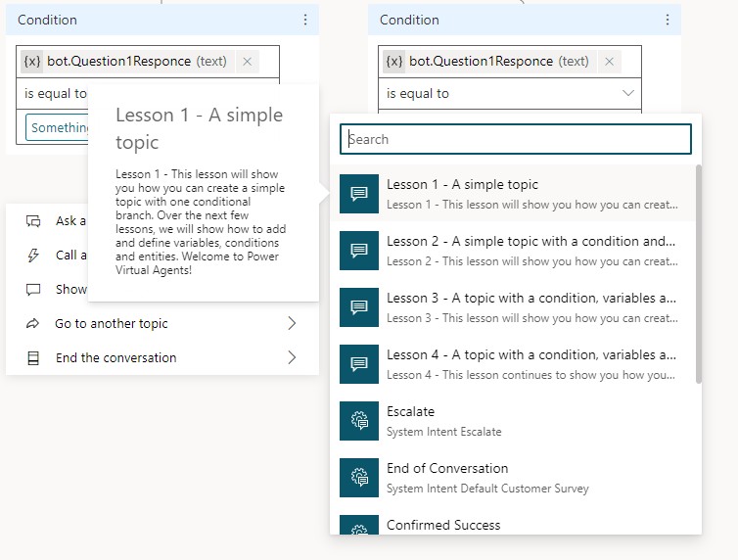This screenshot has width=738, height=560.
Task: Click the Escalate system topic icon
Action: point(359,421)
